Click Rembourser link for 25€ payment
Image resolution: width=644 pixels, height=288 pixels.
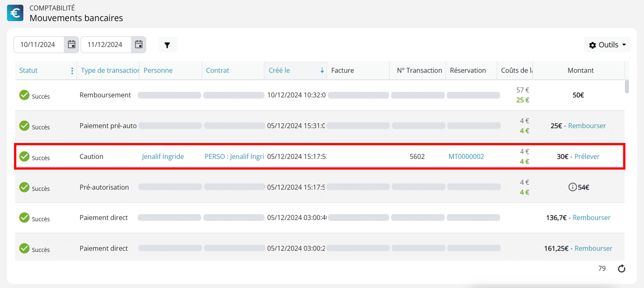click(x=587, y=126)
